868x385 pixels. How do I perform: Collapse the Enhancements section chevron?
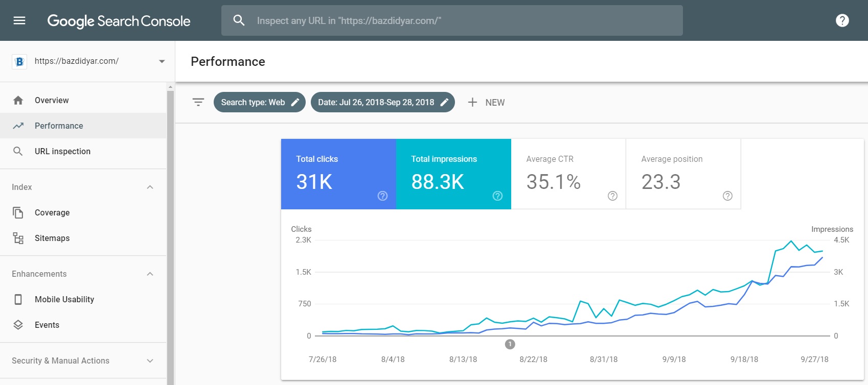[150, 274]
